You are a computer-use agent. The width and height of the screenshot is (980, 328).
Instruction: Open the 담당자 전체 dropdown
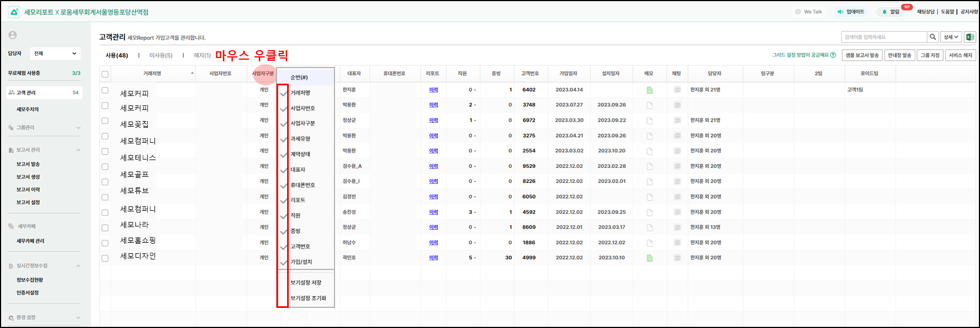click(x=55, y=54)
